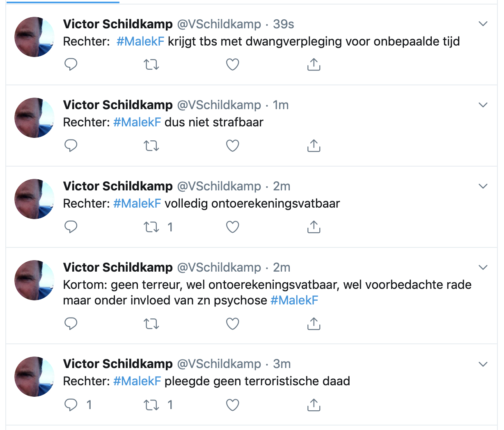Click #MalekF hashtag after 'zn psychose'
The width and height of the screenshot is (504, 430).
(294, 300)
